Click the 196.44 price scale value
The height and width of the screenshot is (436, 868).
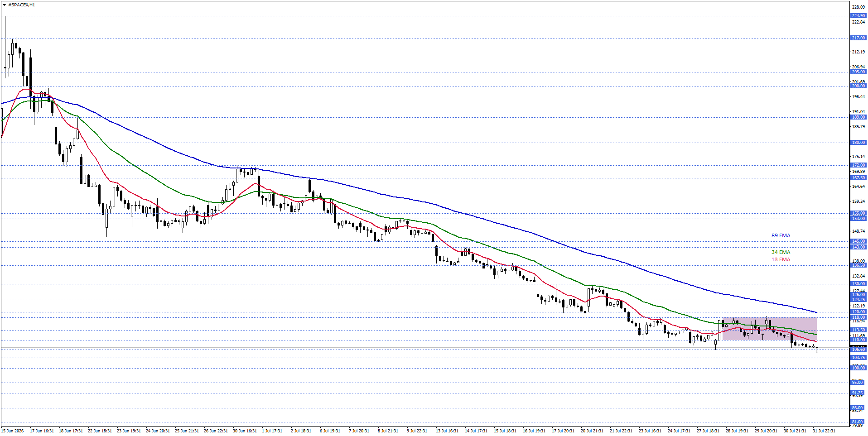(858, 97)
